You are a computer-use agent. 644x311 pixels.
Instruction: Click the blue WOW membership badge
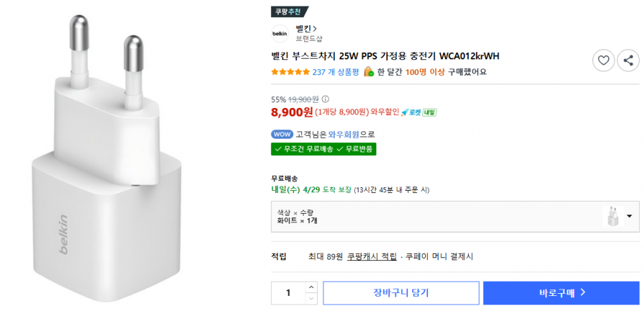coord(282,134)
